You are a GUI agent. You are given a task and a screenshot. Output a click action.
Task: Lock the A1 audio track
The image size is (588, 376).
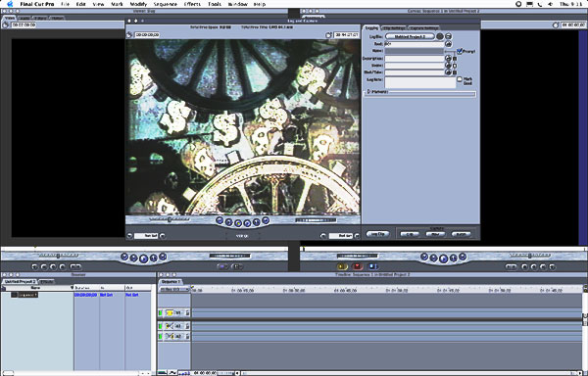tap(187, 327)
